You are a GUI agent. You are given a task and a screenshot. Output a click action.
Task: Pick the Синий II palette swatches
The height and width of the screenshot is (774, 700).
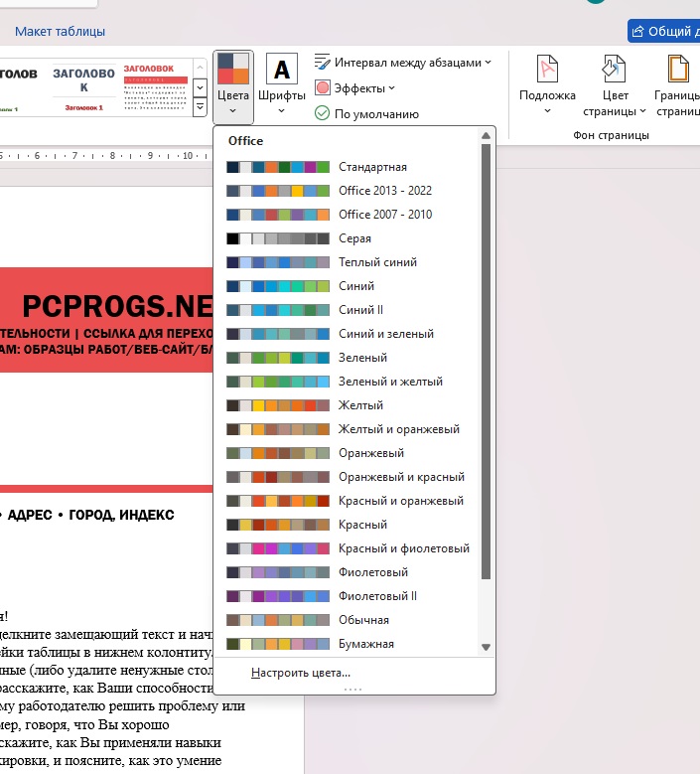pos(278,310)
